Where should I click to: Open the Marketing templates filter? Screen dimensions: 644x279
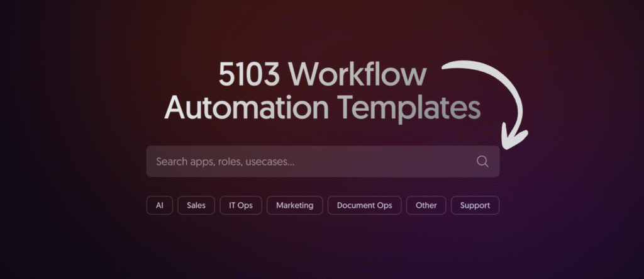(294, 205)
